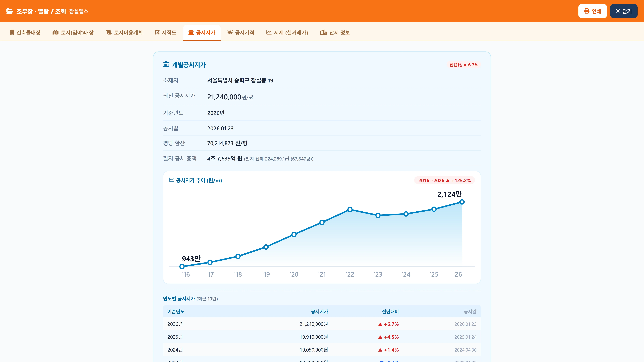The image size is (644, 362).
Task: Switch to the 토지(임야)대장 tab
Action: (73, 32)
